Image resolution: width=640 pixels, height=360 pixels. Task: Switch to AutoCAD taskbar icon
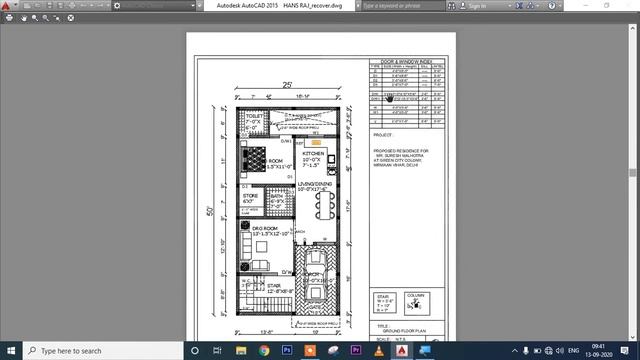click(402, 351)
